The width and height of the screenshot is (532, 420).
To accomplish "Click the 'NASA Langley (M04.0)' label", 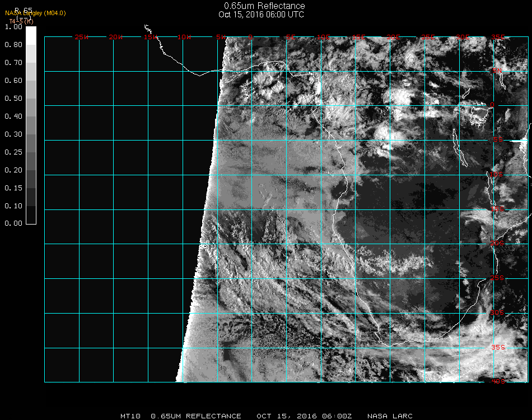I will (35, 13).
